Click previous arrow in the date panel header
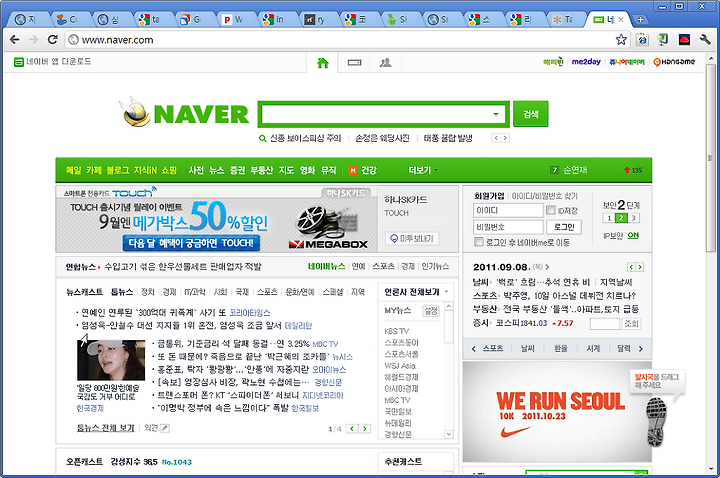The width and height of the screenshot is (720, 478). tap(631, 267)
